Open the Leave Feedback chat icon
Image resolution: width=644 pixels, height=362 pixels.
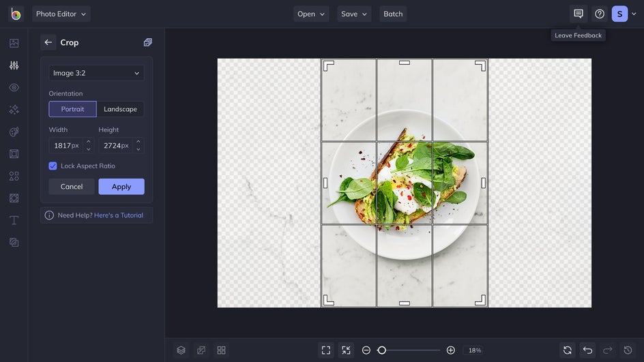point(579,14)
